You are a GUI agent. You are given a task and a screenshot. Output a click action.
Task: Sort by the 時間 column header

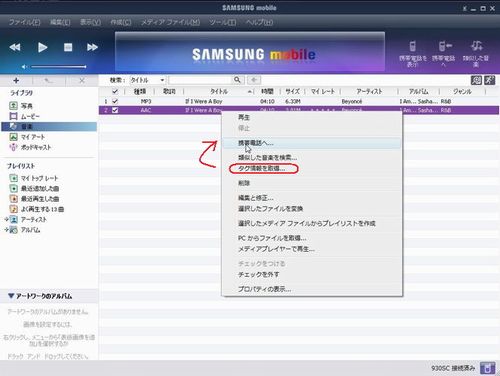click(267, 91)
